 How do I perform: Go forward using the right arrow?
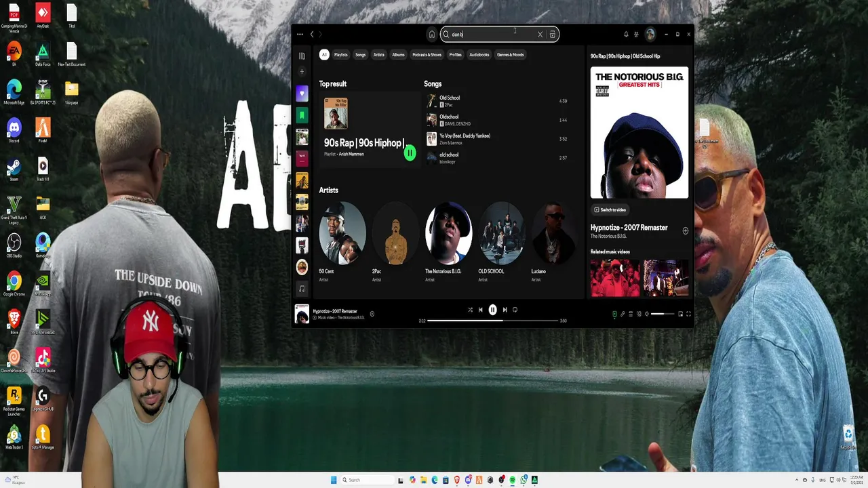[320, 34]
